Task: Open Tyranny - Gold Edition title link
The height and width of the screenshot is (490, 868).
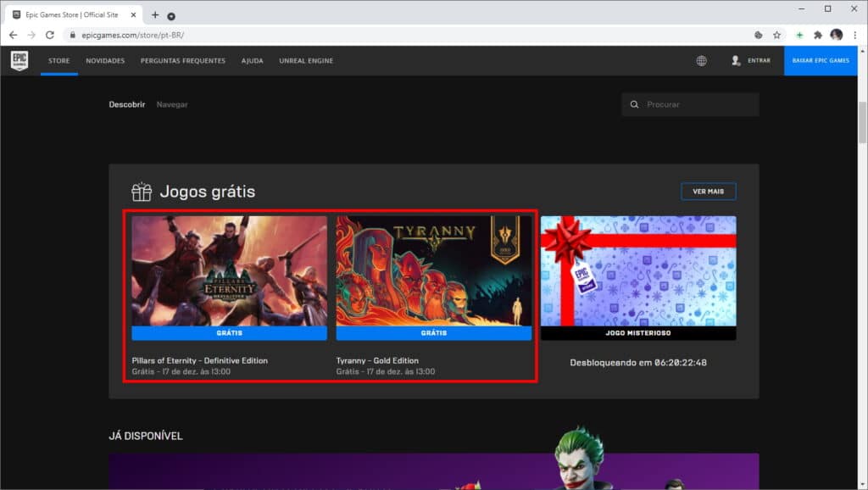Action: [x=377, y=360]
